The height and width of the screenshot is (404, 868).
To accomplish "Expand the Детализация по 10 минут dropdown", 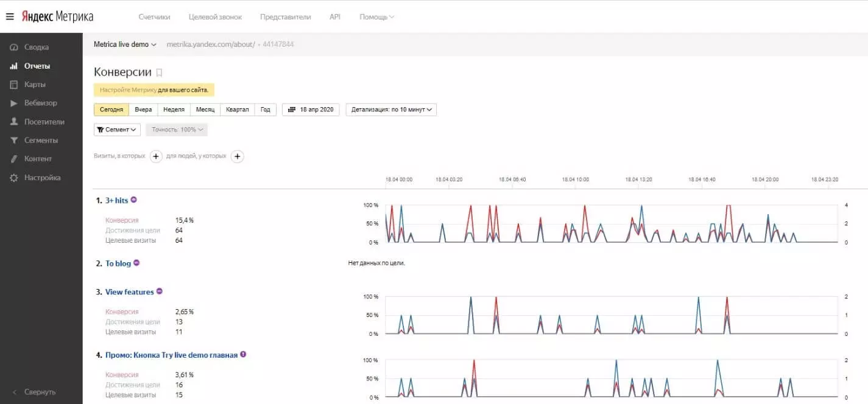I will (x=391, y=110).
